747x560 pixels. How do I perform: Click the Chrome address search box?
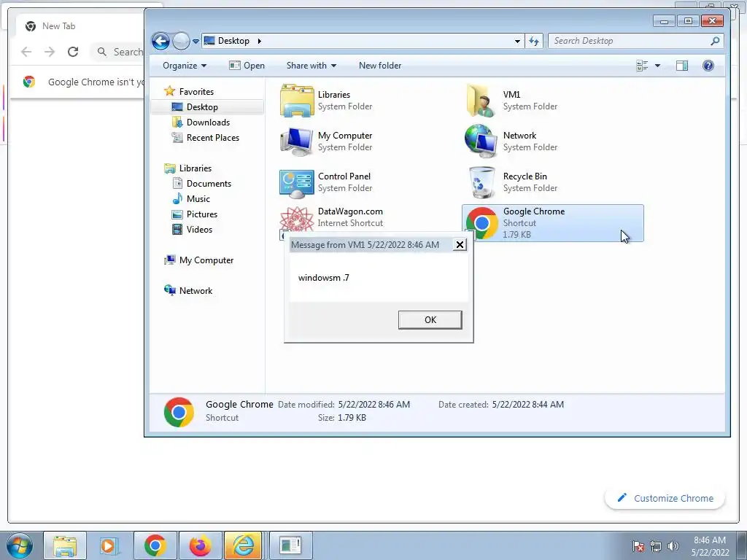pyautogui.click(x=118, y=52)
